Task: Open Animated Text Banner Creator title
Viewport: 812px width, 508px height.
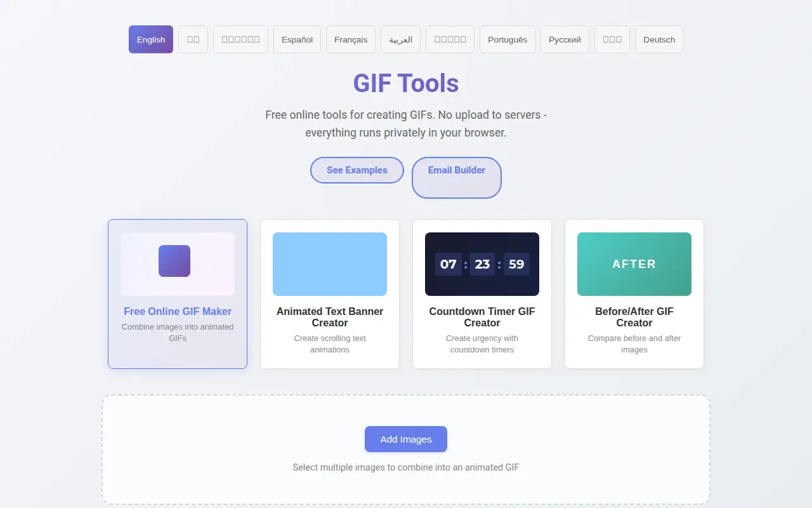Action: coord(330,317)
